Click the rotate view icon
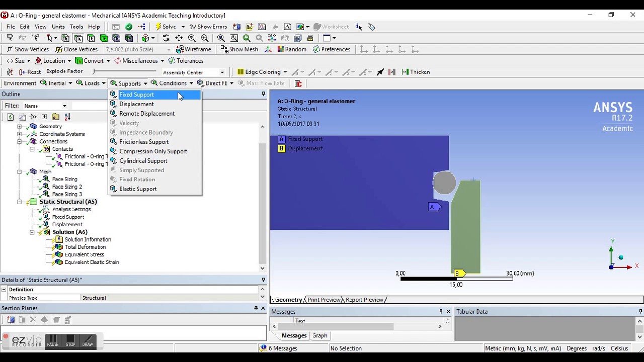The width and height of the screenshot is (644, 362). [x=166, y=38]
